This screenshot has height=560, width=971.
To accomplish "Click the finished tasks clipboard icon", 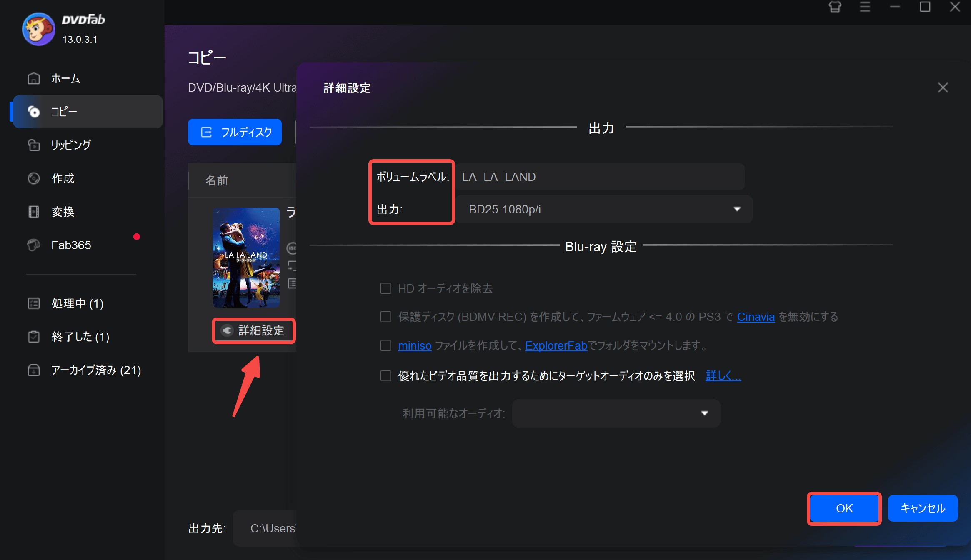I will [34, 337].
